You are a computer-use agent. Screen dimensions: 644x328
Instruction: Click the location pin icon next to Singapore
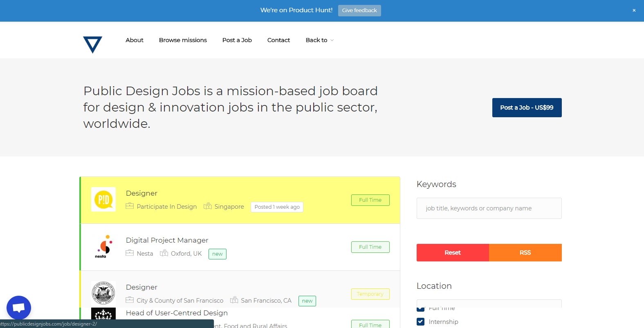click(x=208, y=206)
